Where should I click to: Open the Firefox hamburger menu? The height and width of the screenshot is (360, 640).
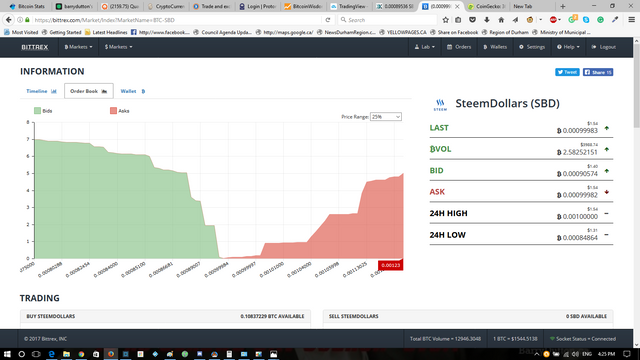631,20
